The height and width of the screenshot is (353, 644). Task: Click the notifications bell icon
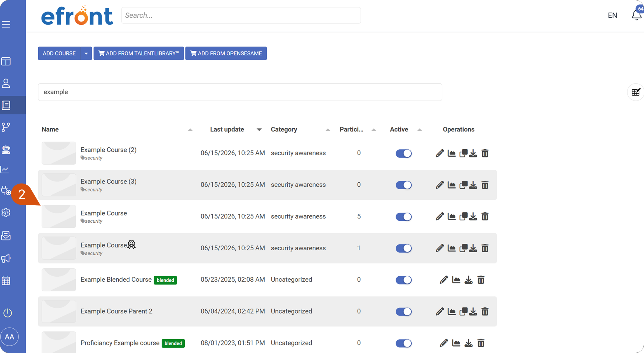pyautogui.click(x=636, y=15)
